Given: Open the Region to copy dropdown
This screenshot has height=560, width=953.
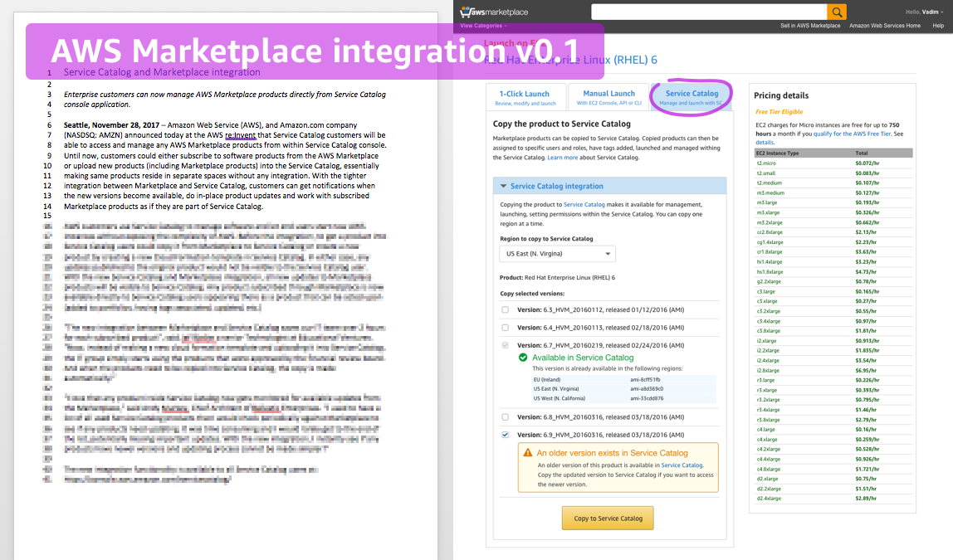Looking at the screenshot, I should [557, 254].
